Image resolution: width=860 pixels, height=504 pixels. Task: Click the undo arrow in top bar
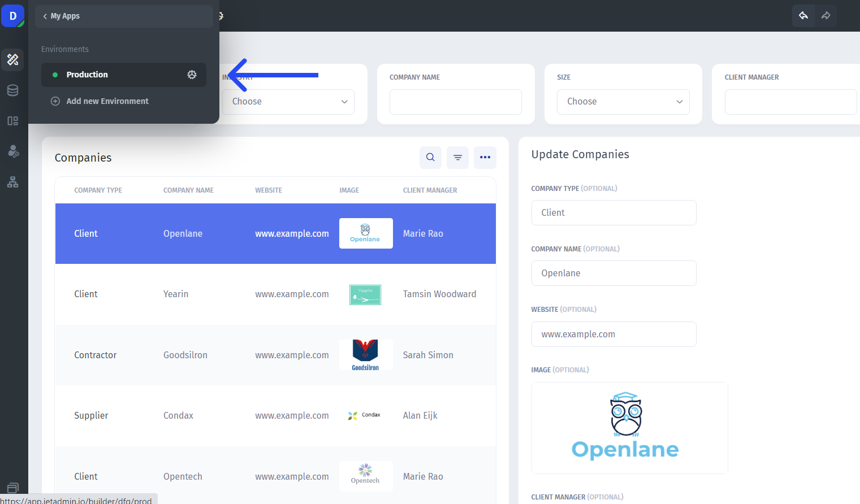pos(803,16)
